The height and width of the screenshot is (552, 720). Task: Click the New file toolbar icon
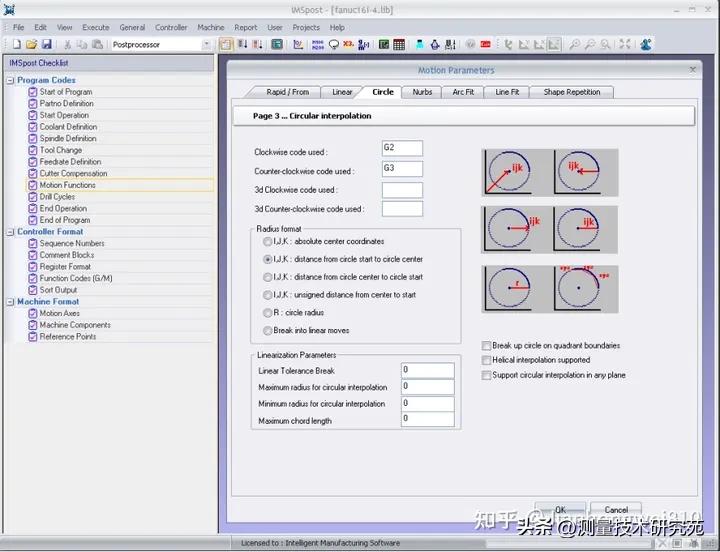tap(17, 44)
